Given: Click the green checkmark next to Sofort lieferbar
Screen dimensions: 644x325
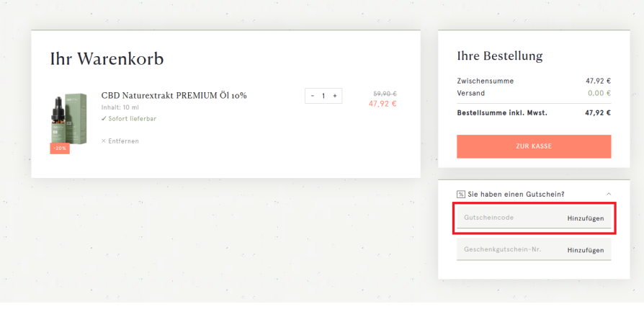Looking at the screenshot, I should (104, 118).
